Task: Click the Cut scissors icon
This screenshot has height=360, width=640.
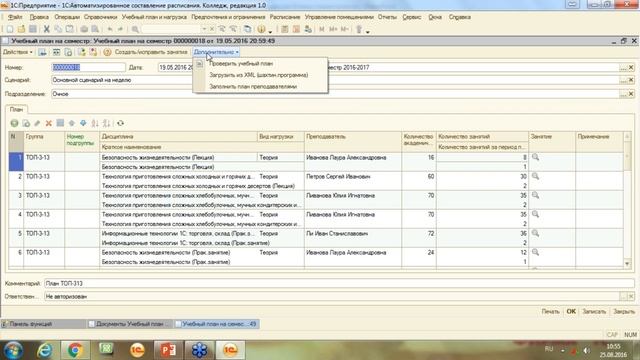Action: click(x=47, y=29)
